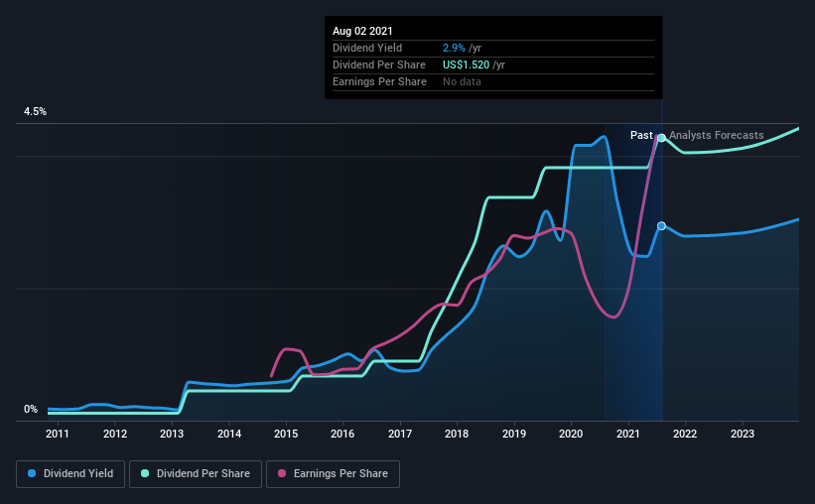The image size is (815, 504).
Task: Click the 4.5% y-axis label
Action: pos(35,112)
